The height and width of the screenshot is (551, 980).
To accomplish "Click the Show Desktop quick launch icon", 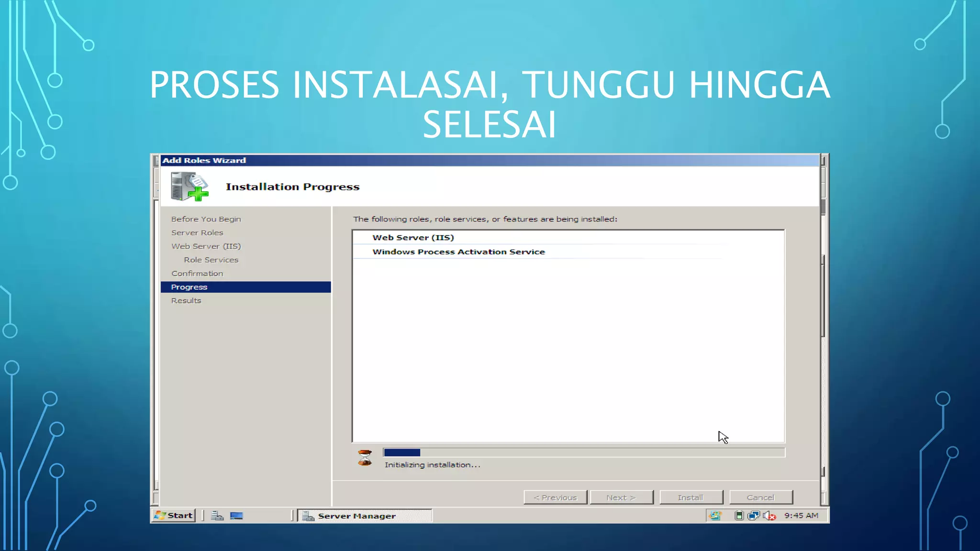I will tap(236, 516).
